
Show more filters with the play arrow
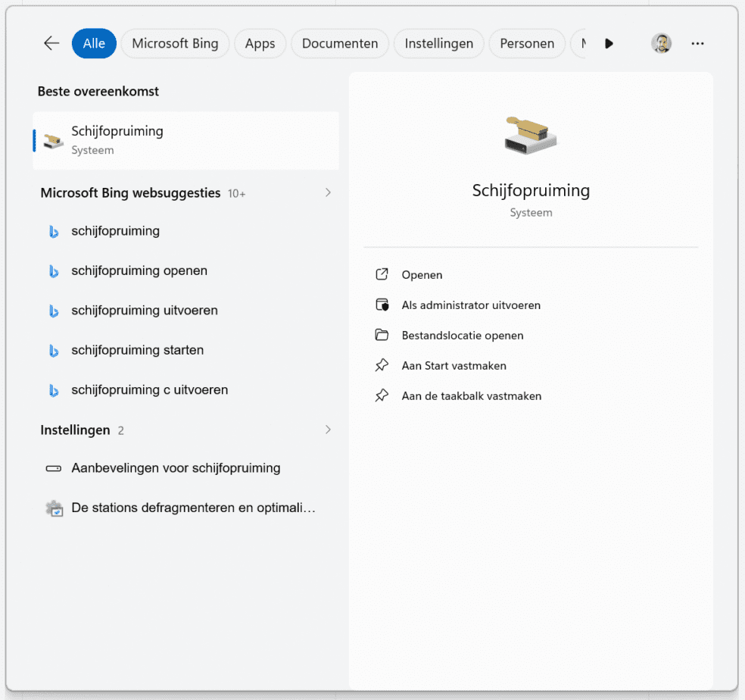coord(609,44)
